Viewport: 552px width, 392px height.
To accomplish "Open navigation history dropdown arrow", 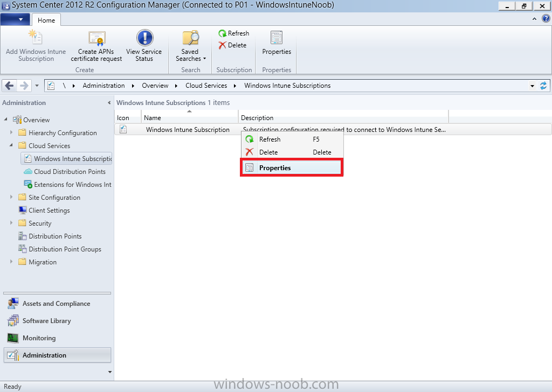I will click(37, 86).
